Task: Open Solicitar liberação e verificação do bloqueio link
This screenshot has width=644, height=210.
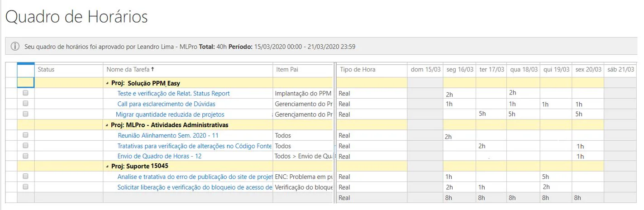Action: (195, 187)
